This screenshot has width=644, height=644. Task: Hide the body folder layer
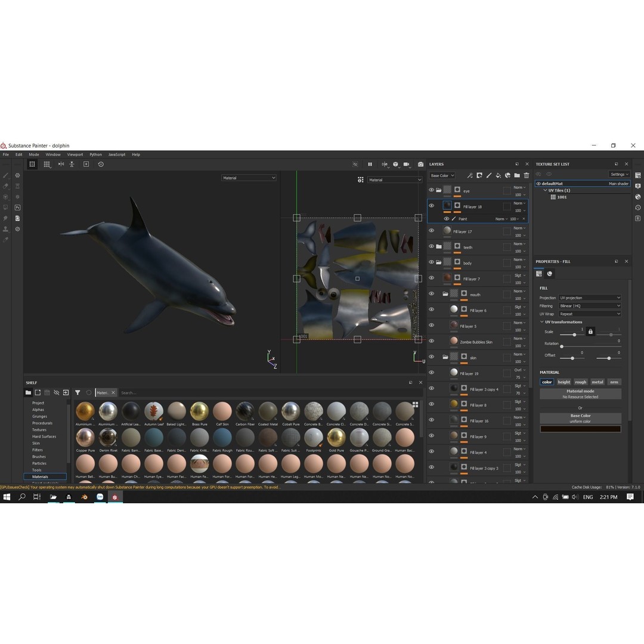coord(431,262)
